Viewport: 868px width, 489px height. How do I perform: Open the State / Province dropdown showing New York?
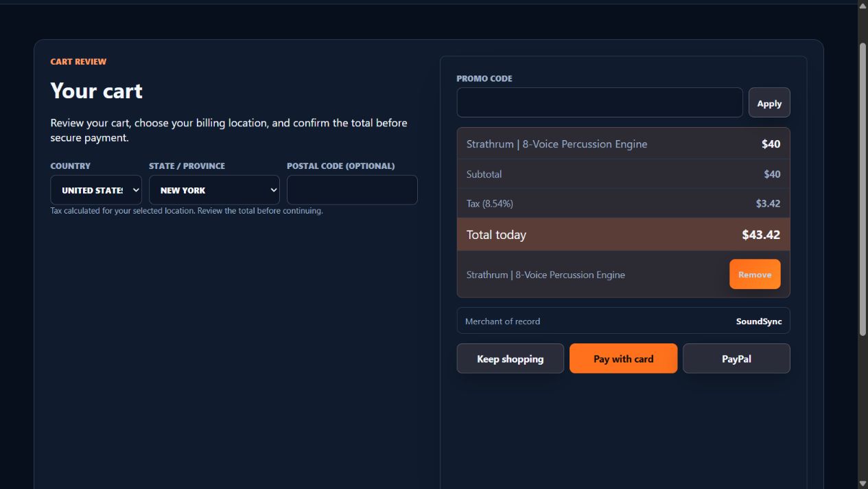click(214, 190)
